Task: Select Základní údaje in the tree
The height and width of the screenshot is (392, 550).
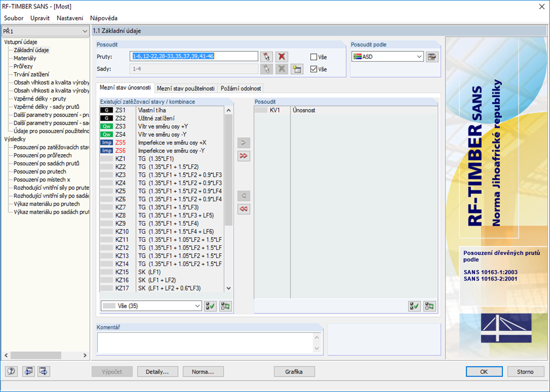Action: tap(31, 50)
